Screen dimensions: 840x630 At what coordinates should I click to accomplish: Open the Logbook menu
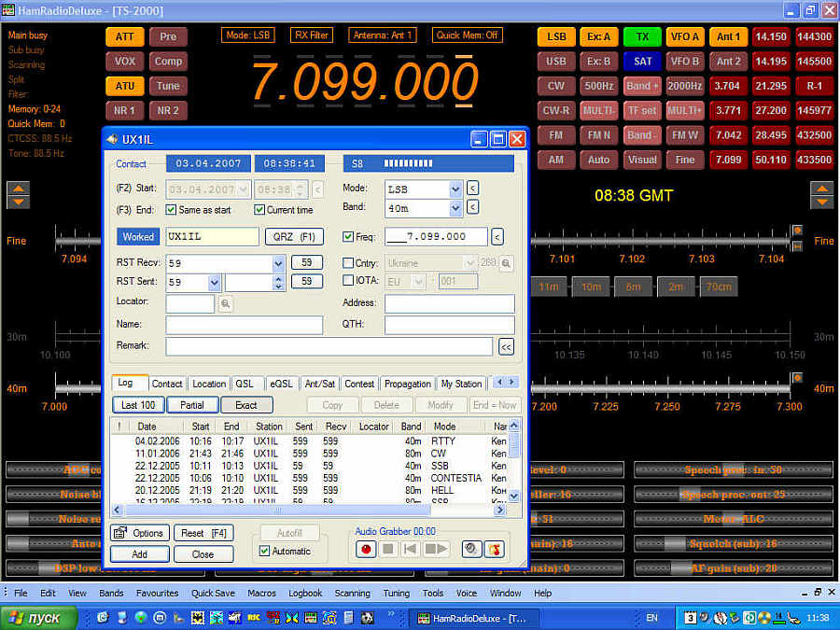tap(305, 593)
